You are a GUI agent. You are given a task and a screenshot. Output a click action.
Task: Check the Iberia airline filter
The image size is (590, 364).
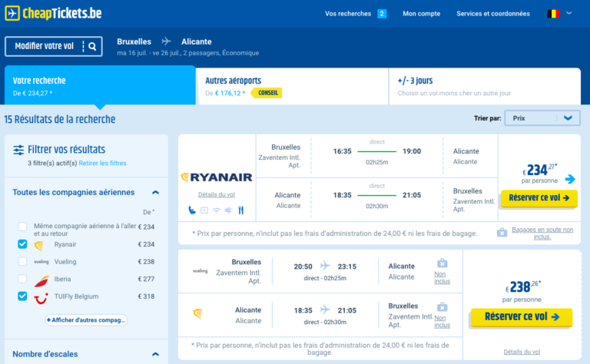click(x=22, y=279)
